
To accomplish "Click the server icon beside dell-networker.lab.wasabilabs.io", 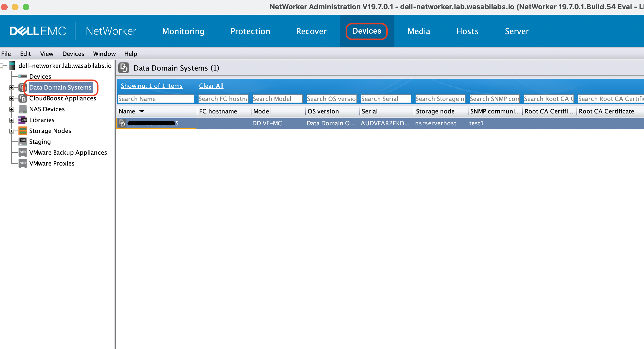I will (x=12, y=66).
